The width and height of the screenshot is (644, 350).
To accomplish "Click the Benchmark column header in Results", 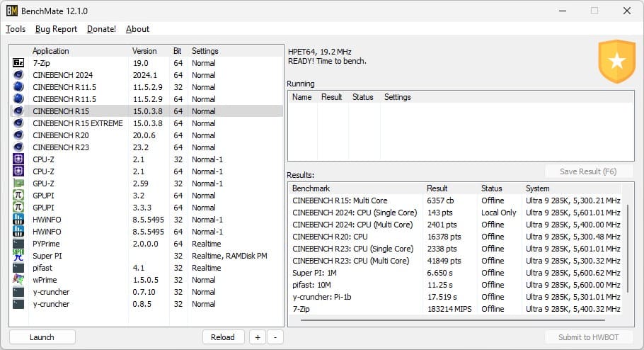I will (x=311, y=188).
